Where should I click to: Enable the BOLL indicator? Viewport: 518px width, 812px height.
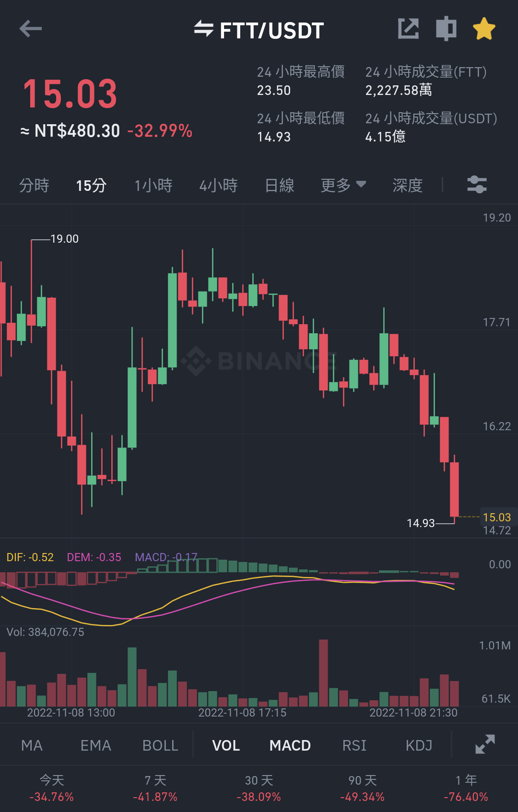point(160,745)
